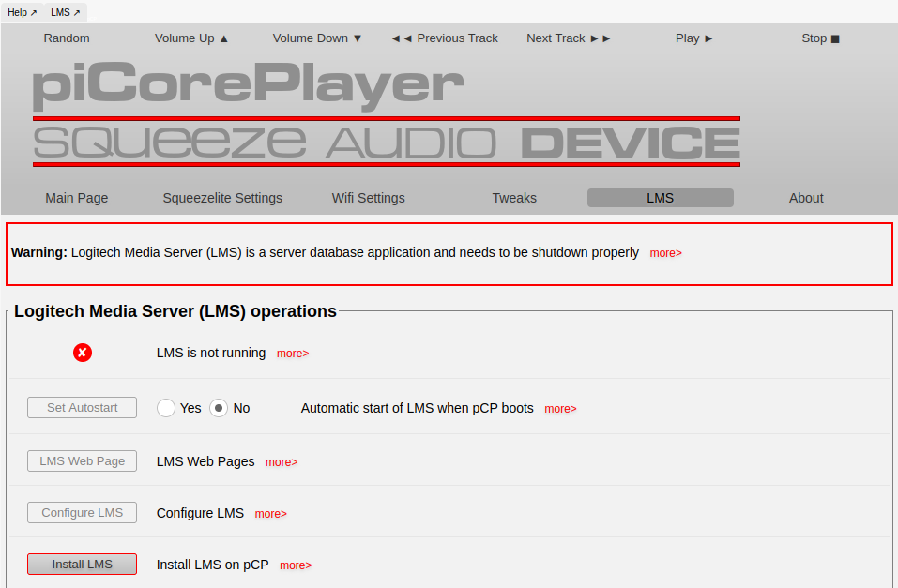Play a Random track
Screen dimensions: 898x588
[67, 38]
